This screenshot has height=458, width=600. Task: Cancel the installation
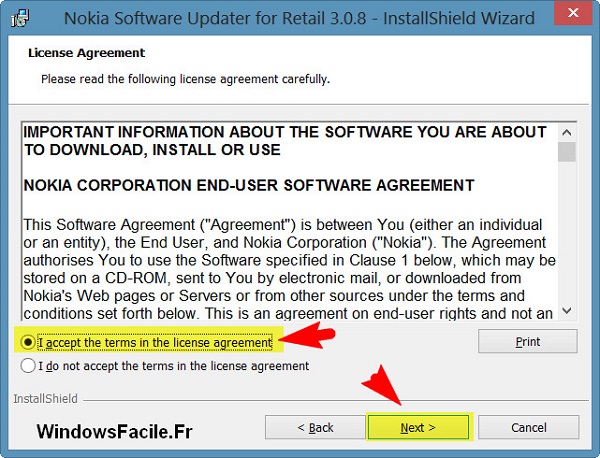coord(528,427)
